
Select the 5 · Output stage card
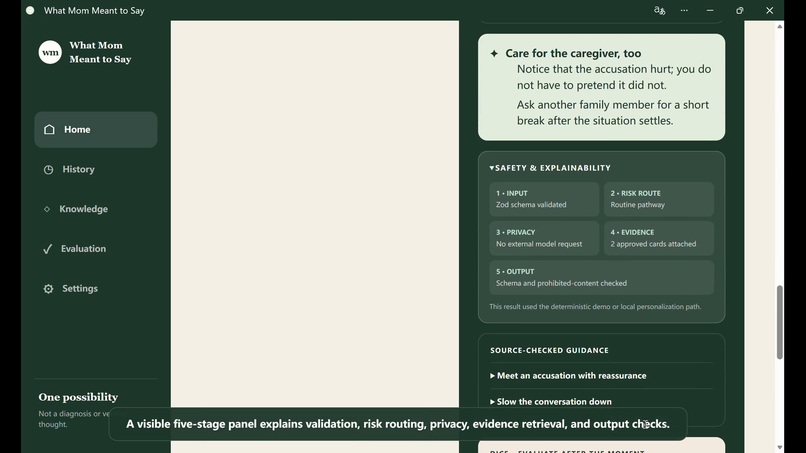[x=601, y=278]
